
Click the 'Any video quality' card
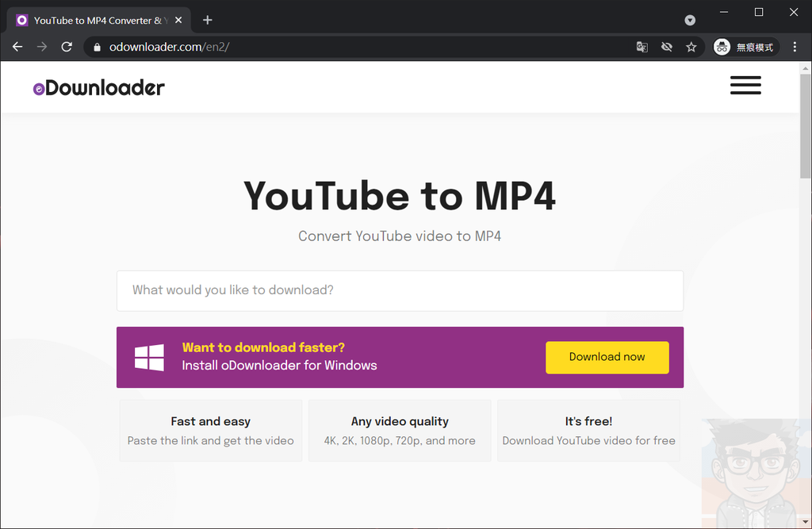pyautogui.click(x=400, y=431)
